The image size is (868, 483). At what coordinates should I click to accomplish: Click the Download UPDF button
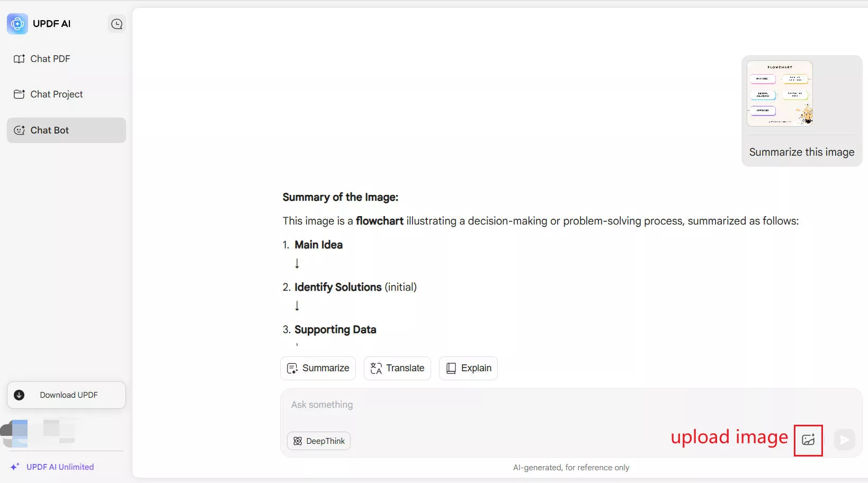tap(66, 395)
